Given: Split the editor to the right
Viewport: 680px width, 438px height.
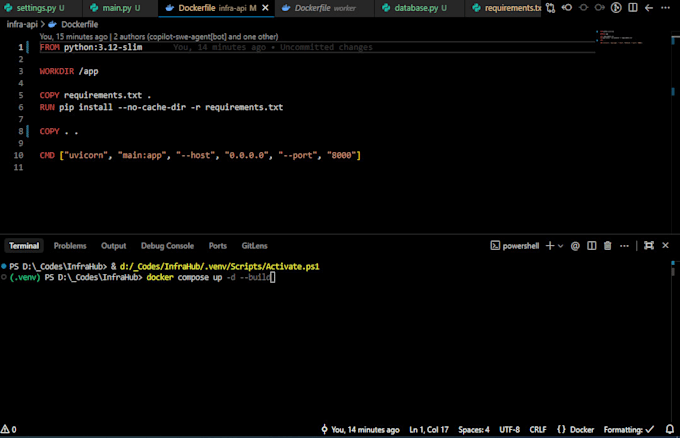Looking at the screenshot, I should (633, 8).
